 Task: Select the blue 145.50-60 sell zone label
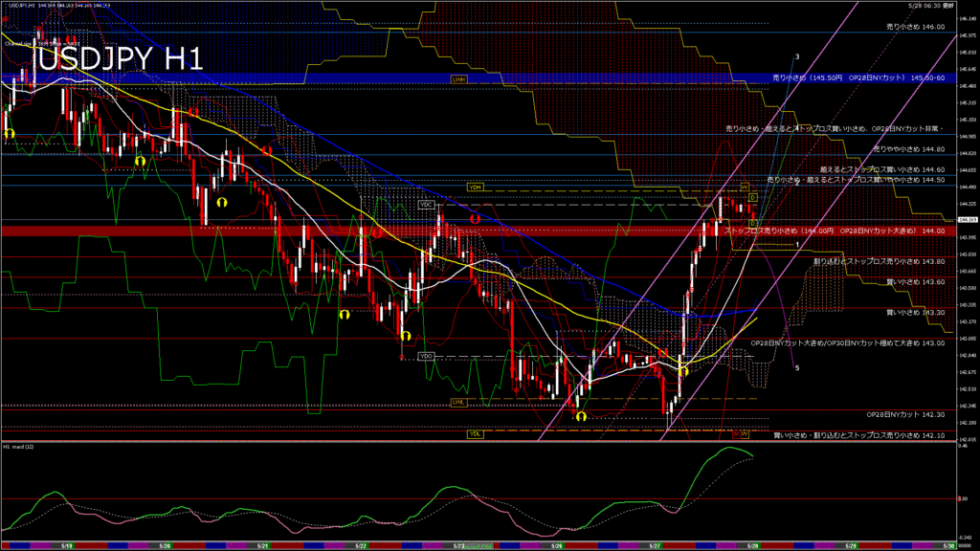pyautogui.click(x=858, y=78)
